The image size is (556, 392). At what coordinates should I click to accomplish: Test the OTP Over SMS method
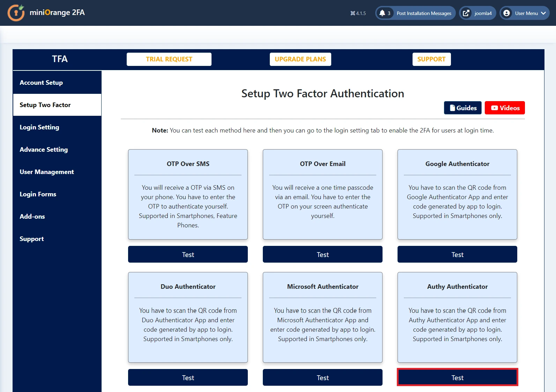[x=188, y=255]
